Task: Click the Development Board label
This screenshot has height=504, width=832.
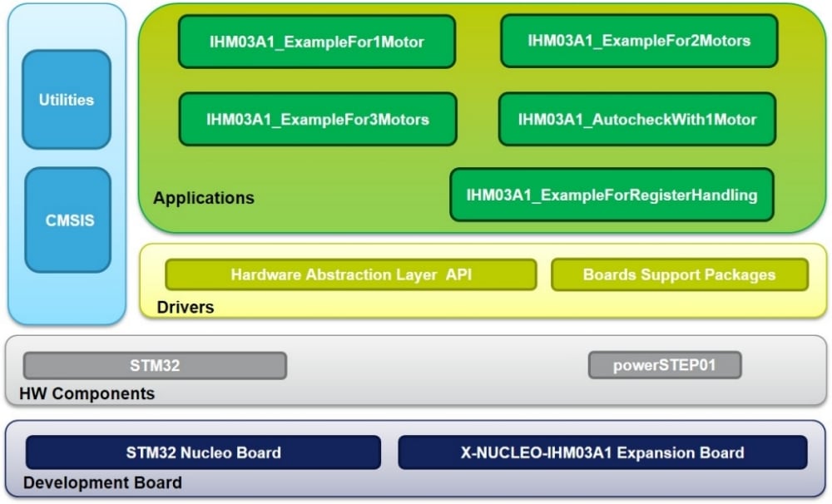Action: coord(102,483)
